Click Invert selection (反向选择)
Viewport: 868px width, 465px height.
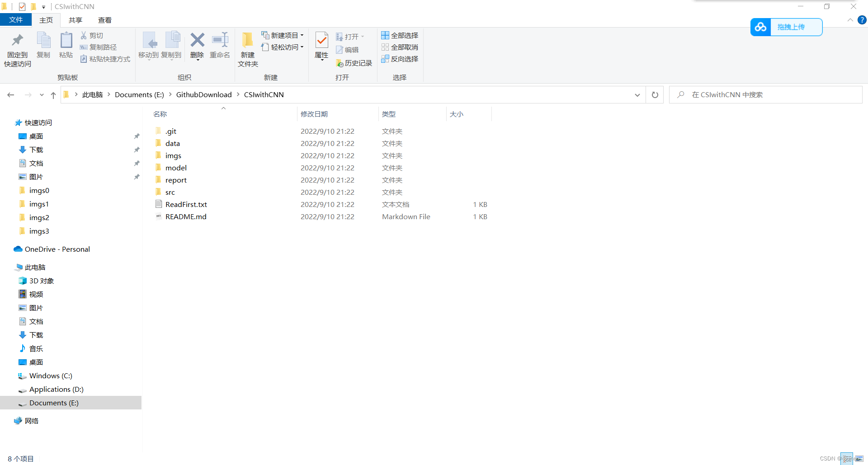(x=400, y=59)
